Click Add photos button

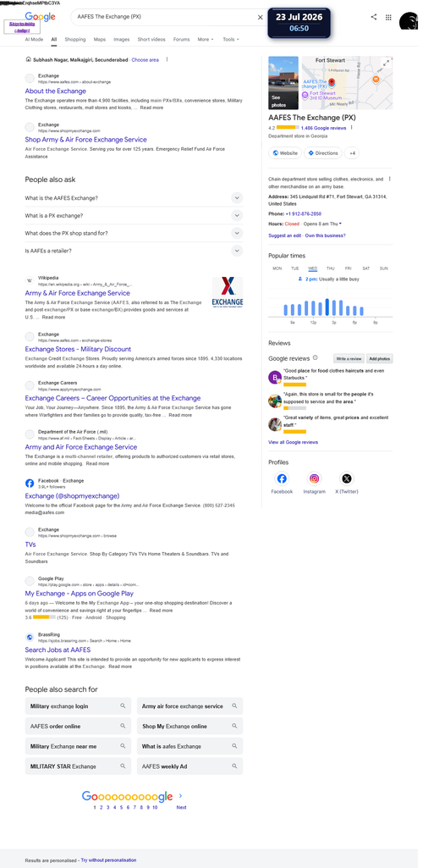tap(380, 359)
